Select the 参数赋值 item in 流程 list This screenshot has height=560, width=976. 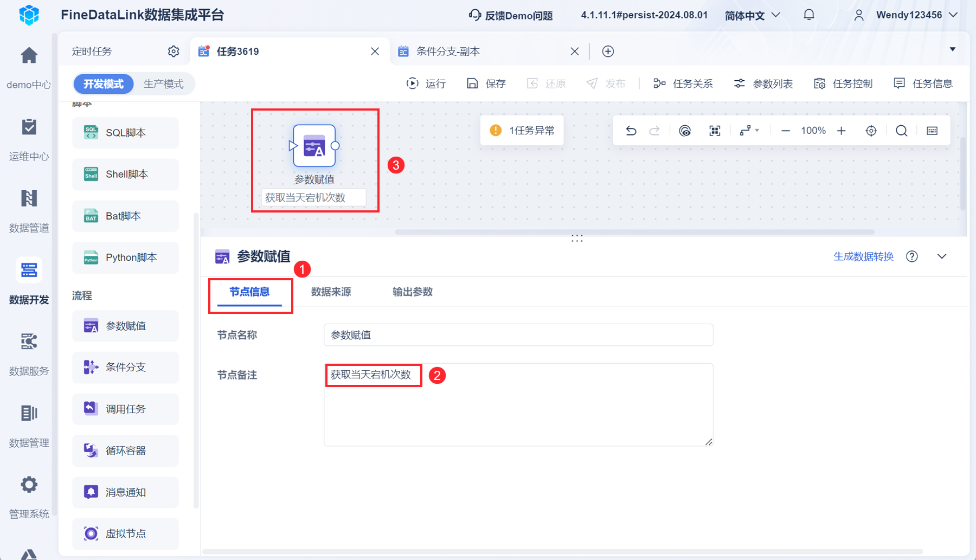click(x=125, y=326)
